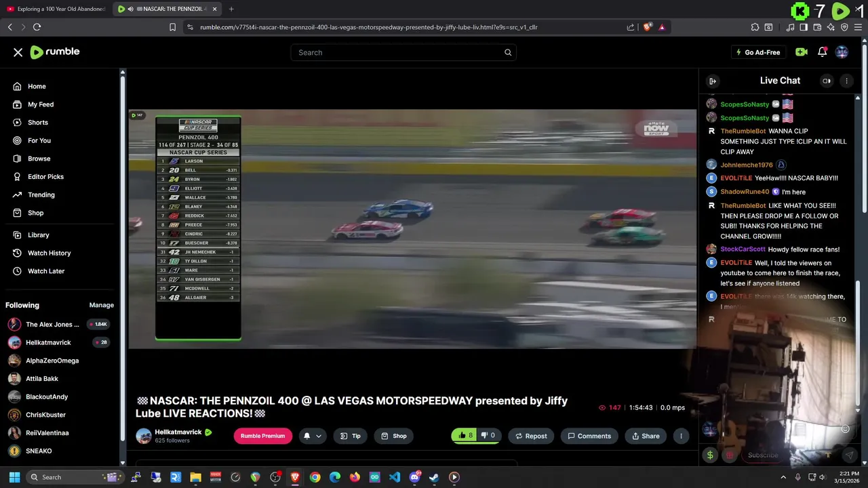Click the search magnifier icon
Viewport: 868px width, 488px height.
[x=508, y=52]
